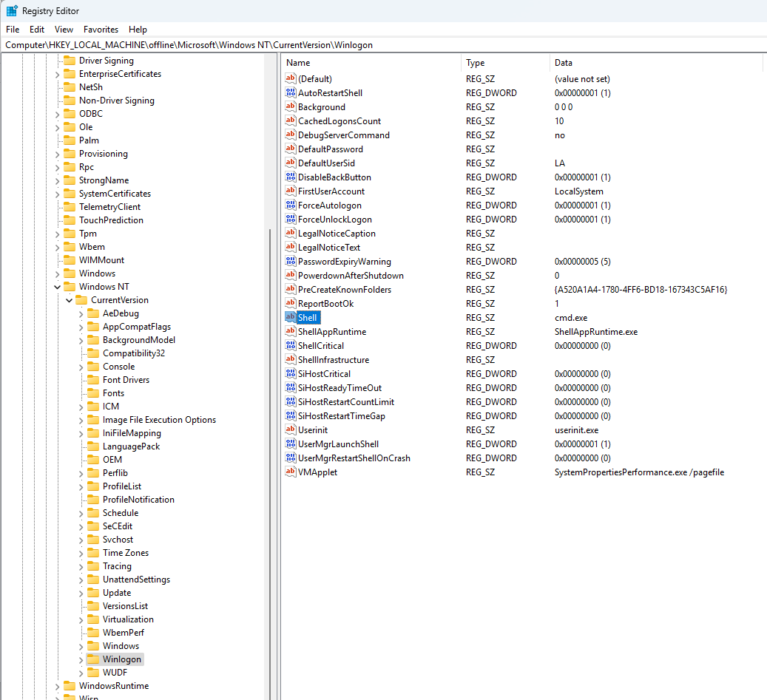Click the Image File Execution Options folder icon
The image size is (767, 700).
(93, 419)
